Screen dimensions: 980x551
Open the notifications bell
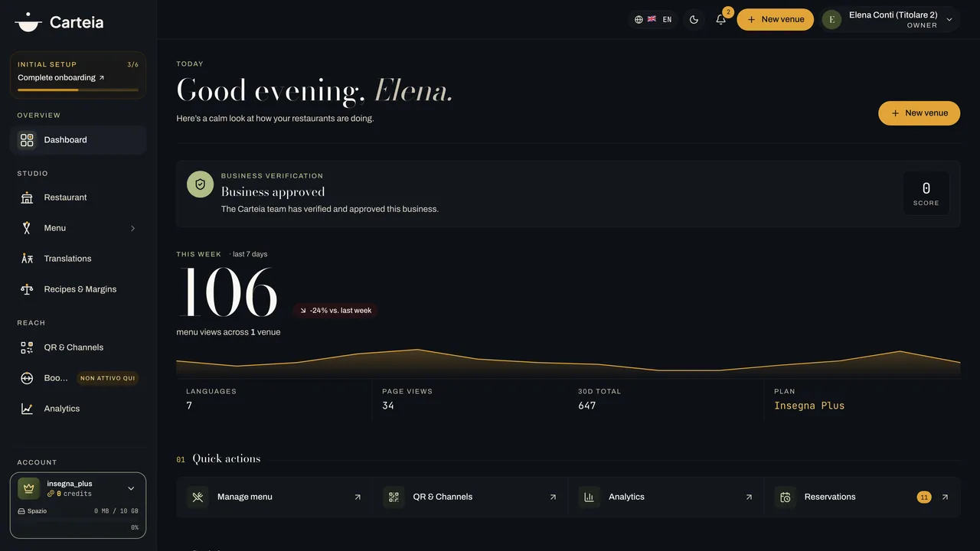[x=720, y=19]
